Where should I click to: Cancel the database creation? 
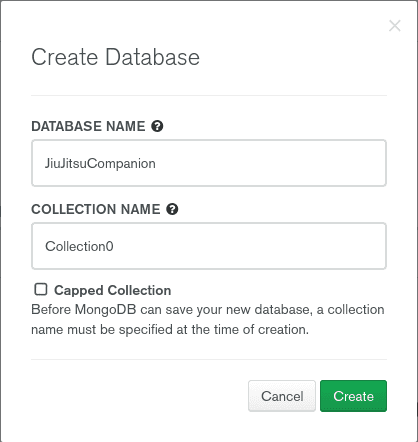tap(282, 396)
